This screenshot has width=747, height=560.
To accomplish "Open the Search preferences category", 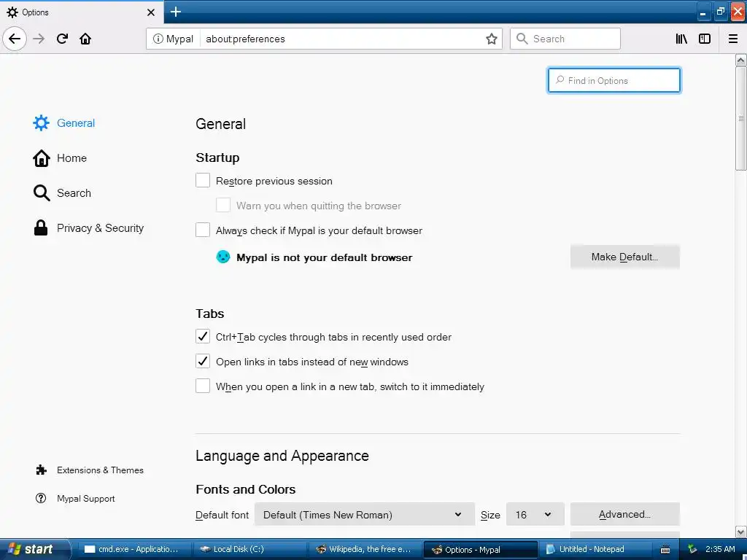I will (x=62, y=192).
